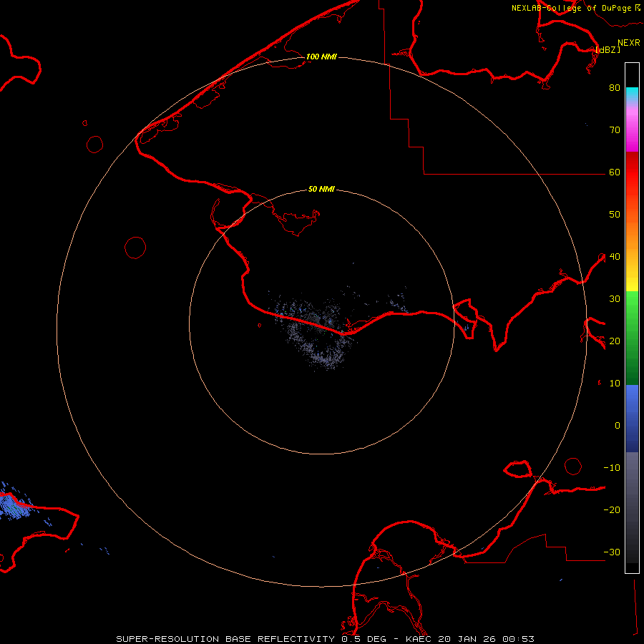
Task: Click the NEXR text near the color scale
Action: point(629,43)
